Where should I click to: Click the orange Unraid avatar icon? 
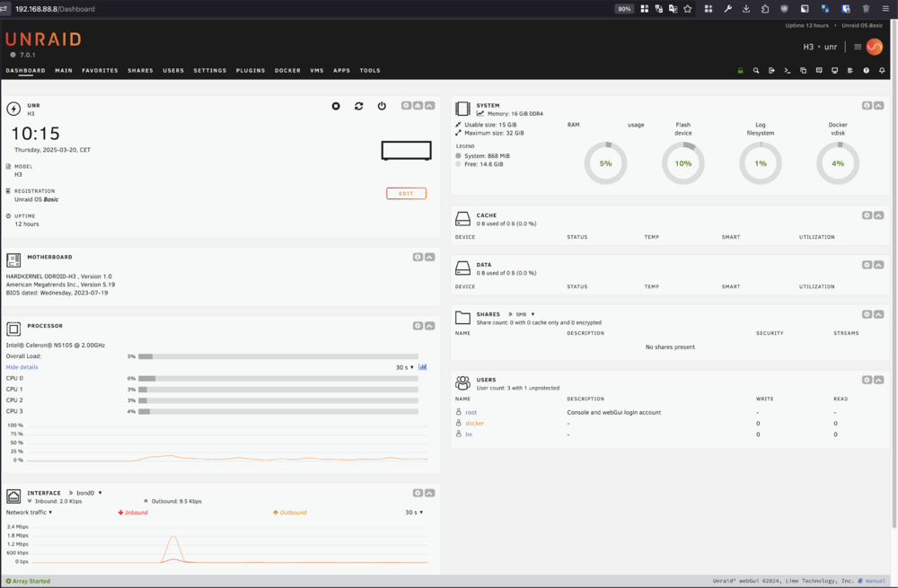(875, 47)
